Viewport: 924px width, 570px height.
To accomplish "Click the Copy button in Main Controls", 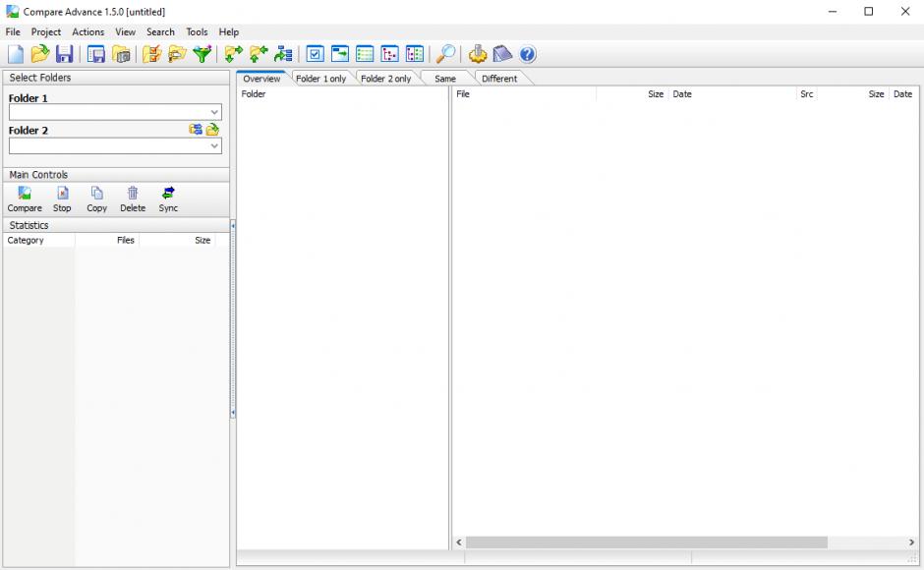I will (x=96, y=199).
